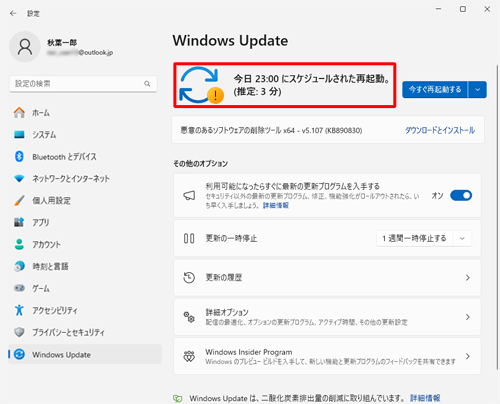Click 詳細情報 link under latest updates option
The image size is (500, 404).
pyautogui.click(x=276, y=205)
